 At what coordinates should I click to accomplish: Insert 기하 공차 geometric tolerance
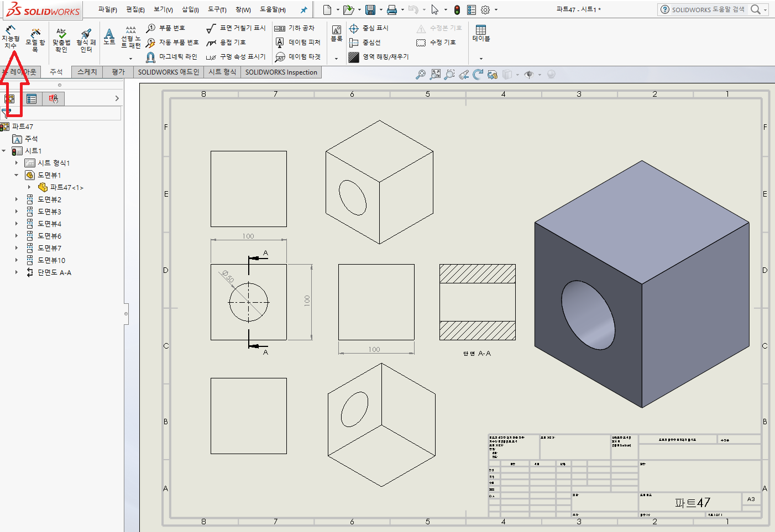point(295,28)
